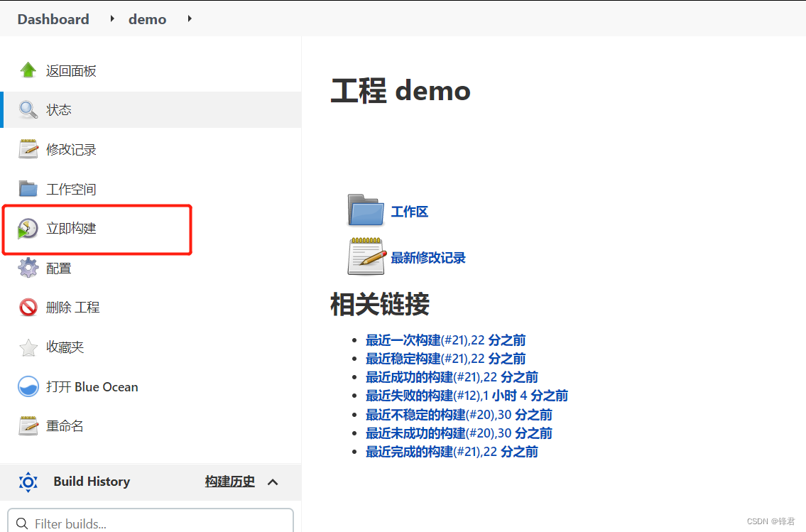Click the folder icon beside 工作空间
The image size is (806, 532).
[x=28, y=189]
